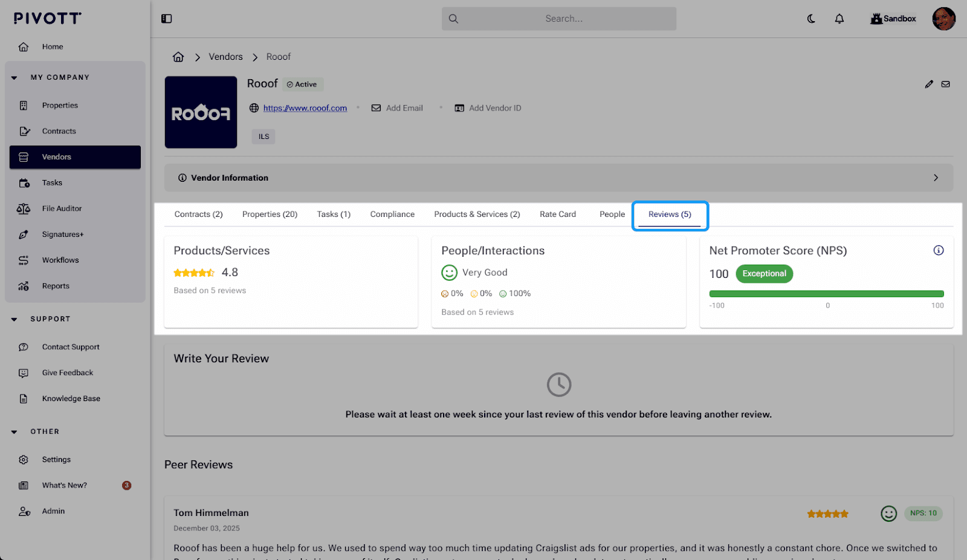Open Signatures+ in sidebar
Screen dimensions: 967x560
pyautogui.click(x=75, y=234)
